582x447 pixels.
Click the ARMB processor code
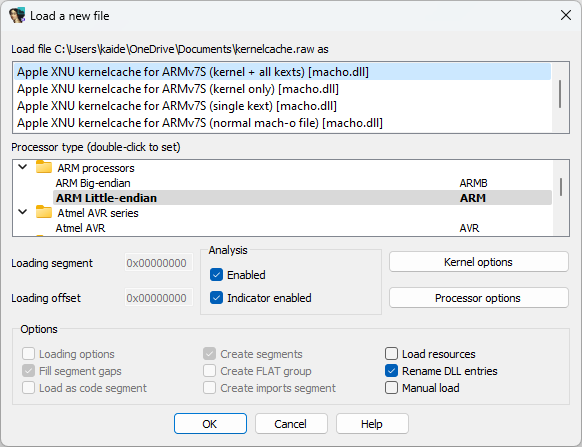point(473,183)
